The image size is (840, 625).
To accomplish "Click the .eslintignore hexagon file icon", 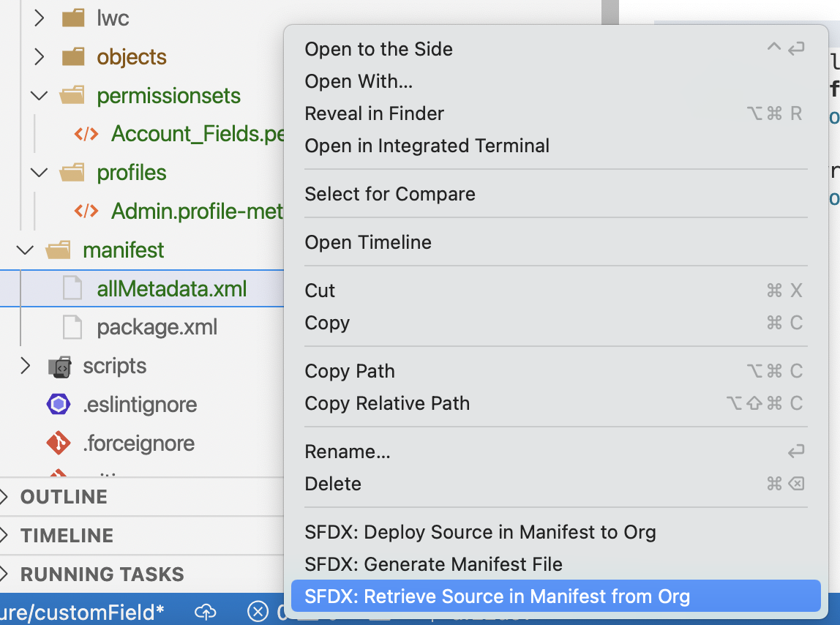I will [x=58, y=405].
